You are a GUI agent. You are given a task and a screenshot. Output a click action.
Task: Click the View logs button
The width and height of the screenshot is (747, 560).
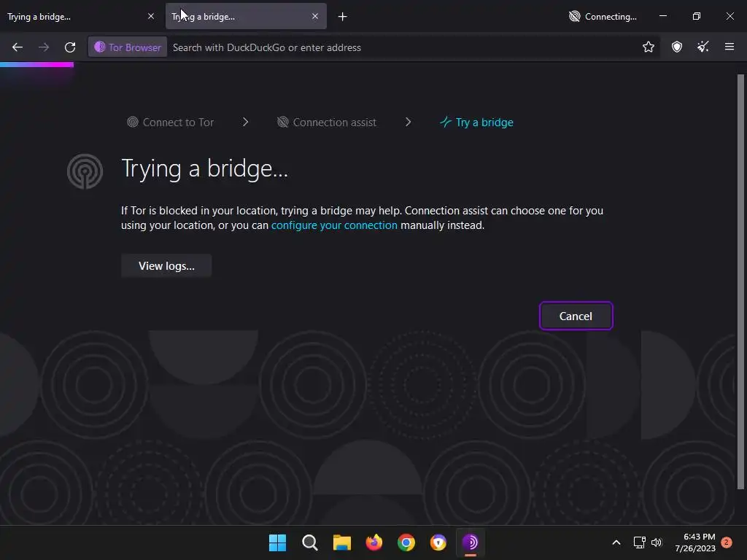[x=166, y=265]
